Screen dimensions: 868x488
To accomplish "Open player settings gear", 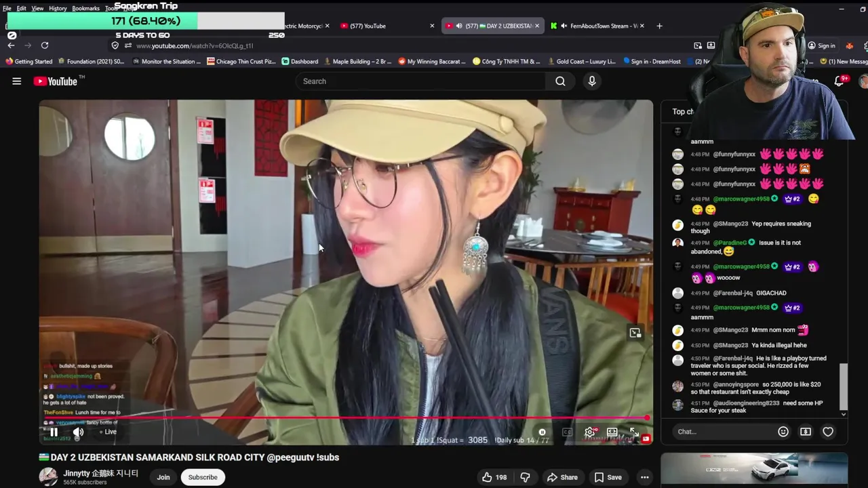I will point(590,432).
